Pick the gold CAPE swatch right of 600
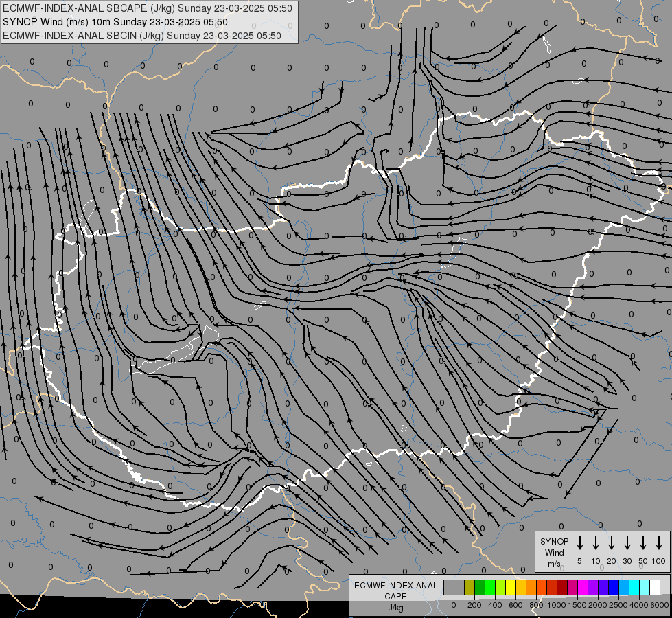Viewport: 672px width, 618px height. point(521,587)
